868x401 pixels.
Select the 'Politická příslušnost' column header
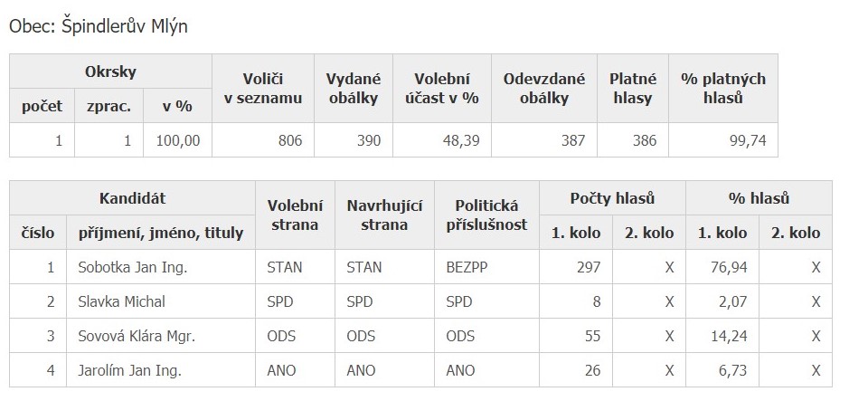coord(486,215)
